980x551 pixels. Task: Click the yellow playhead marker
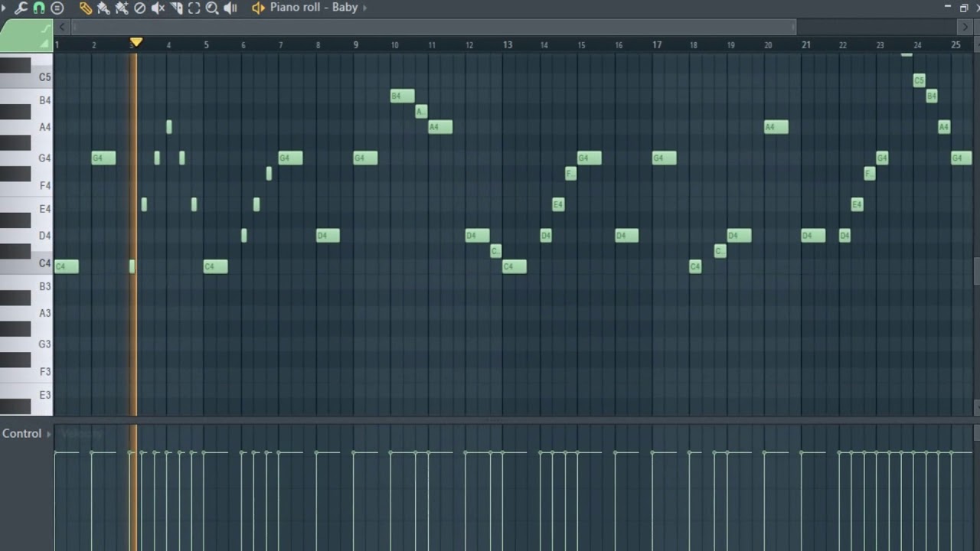136,42
